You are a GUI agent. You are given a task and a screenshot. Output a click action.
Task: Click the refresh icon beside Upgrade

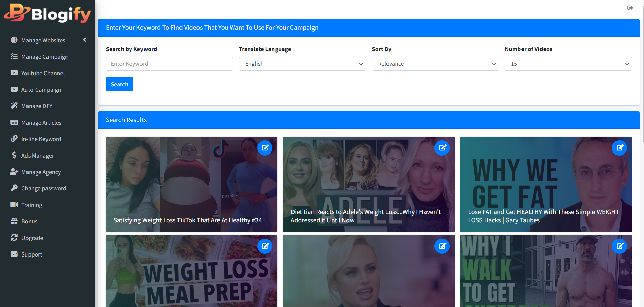click(14, 238)
